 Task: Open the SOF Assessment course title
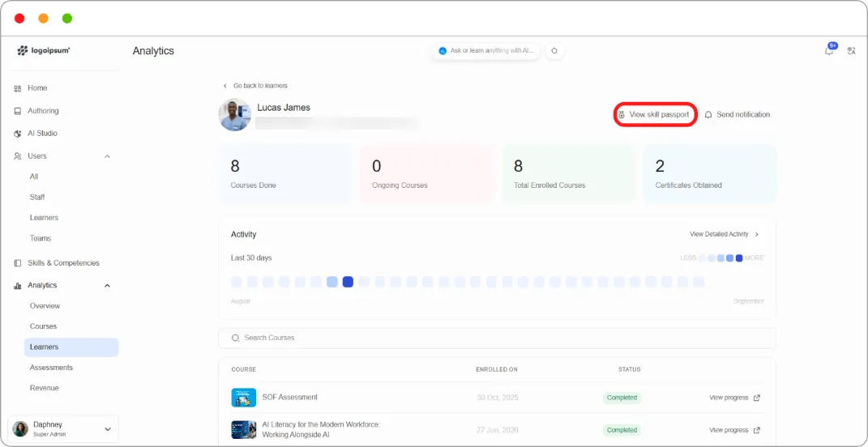point(289,398)
